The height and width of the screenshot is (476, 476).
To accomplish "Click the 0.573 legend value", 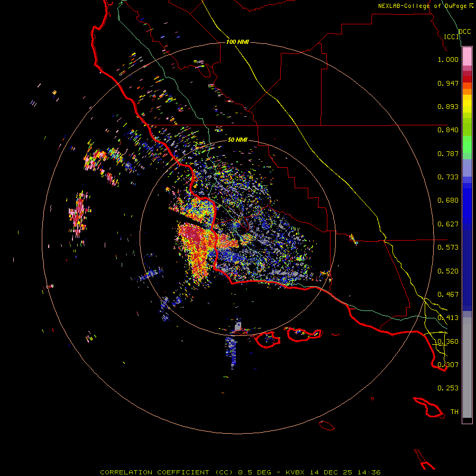I will [x=448, y=248].
